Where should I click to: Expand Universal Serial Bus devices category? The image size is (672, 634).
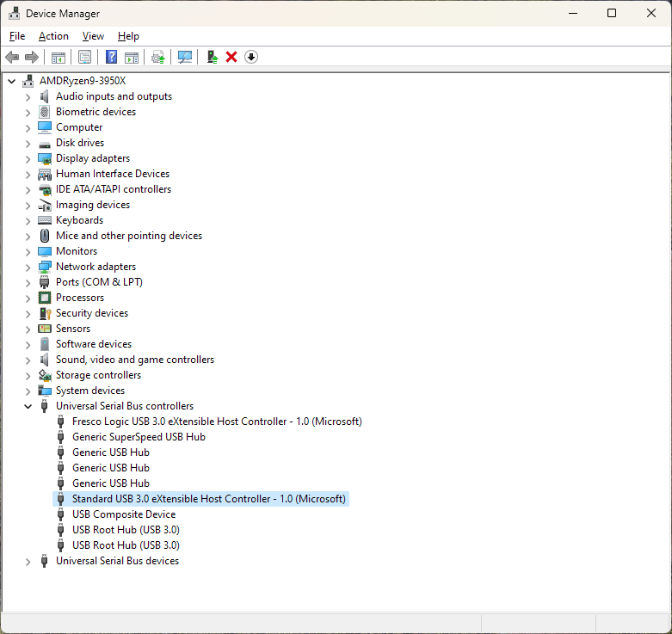[28, 562]
